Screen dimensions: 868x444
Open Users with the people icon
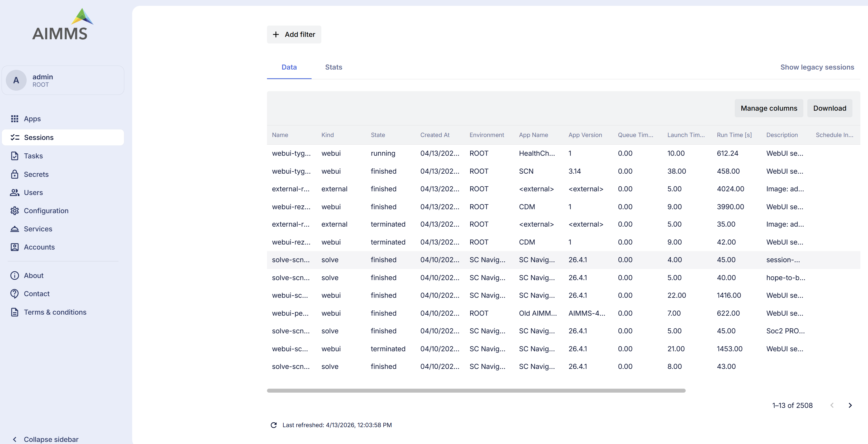(15, 192)
